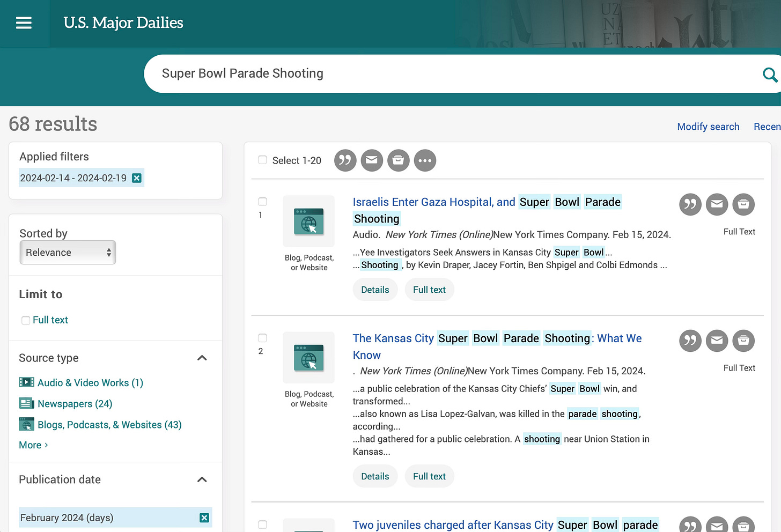The height and width of the screenshot is (532, 781).
Task: Click the 68 results heading
Action: coord(53,124)
